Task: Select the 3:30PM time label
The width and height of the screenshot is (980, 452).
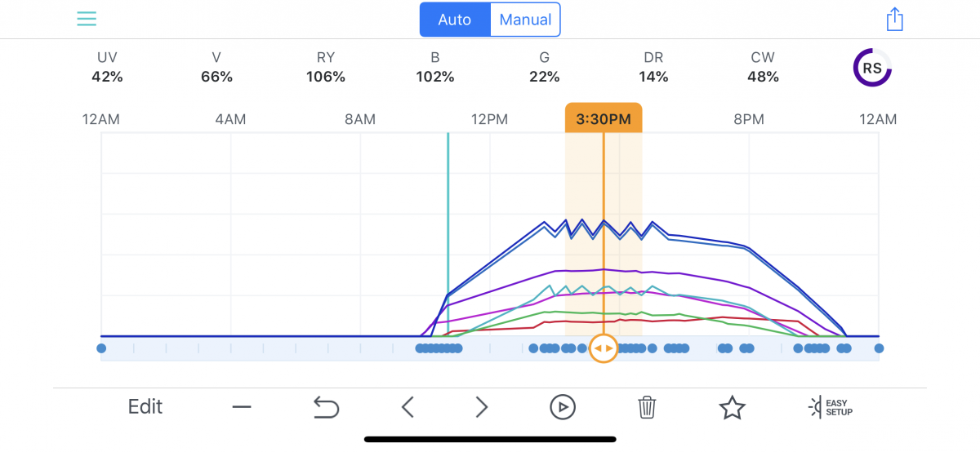Action: (x=604, y=119)
